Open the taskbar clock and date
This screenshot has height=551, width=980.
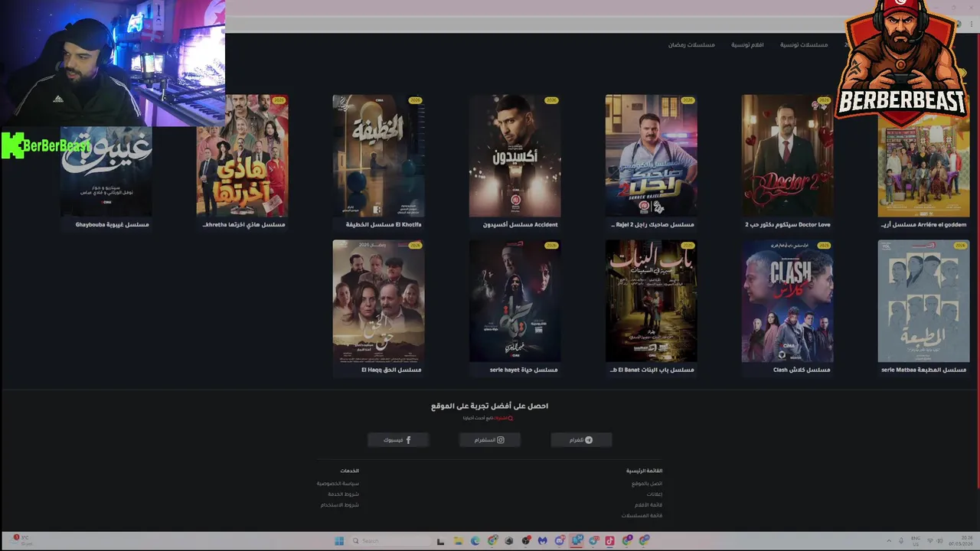(961, 540)
